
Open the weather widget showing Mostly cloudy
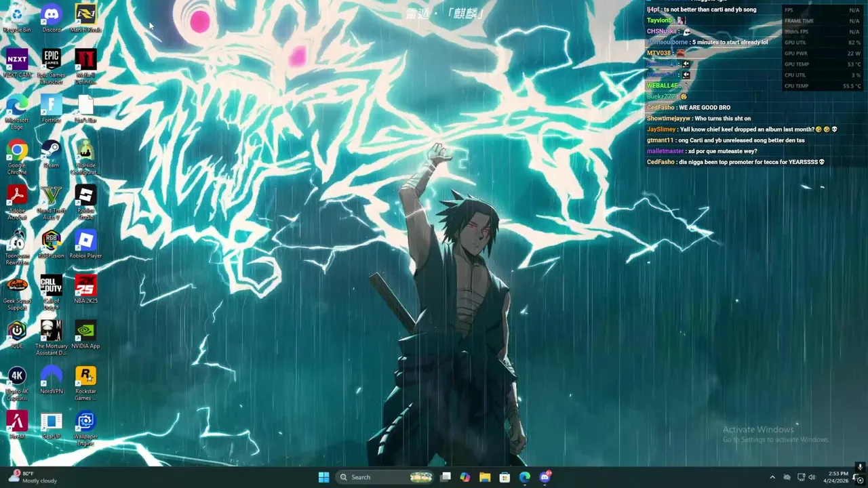(34, 477)
